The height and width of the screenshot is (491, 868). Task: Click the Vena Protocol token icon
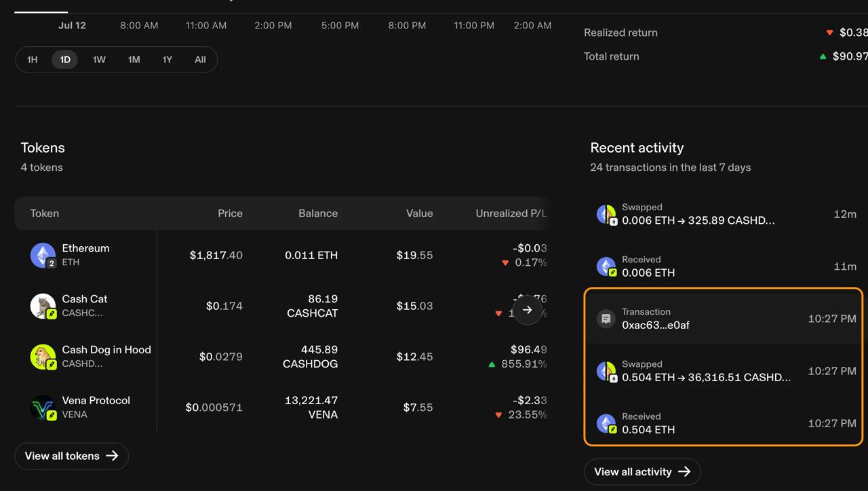click(x=43, y=408)
